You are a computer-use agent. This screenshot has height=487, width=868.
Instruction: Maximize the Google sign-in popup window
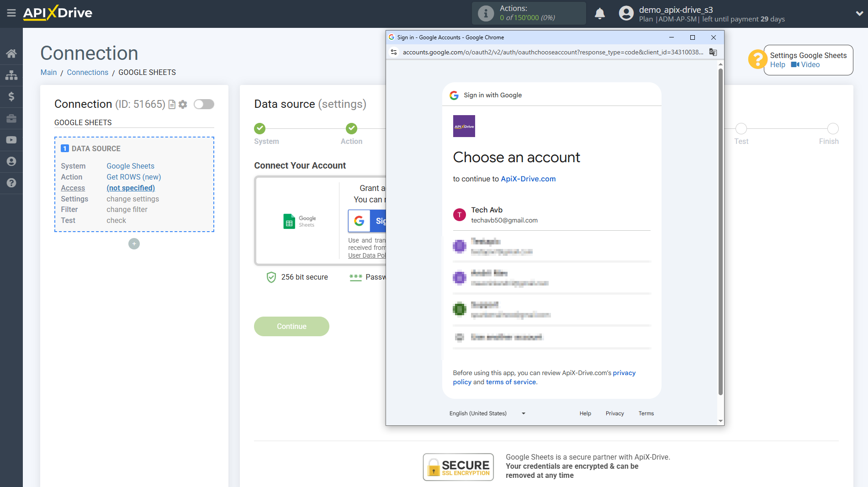coord(693,37)
